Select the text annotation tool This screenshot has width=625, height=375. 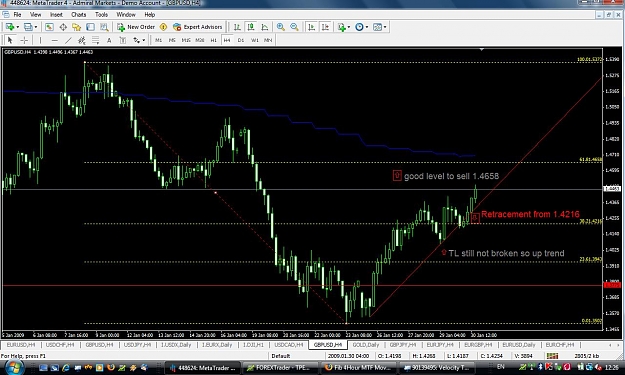pyautogui.click(x=109, y=40)
